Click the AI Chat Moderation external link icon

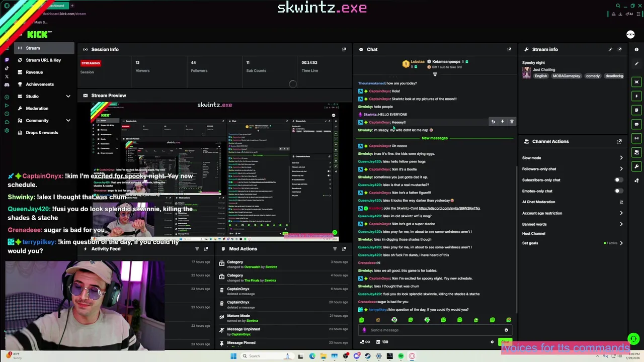click(x=621, y=202)
